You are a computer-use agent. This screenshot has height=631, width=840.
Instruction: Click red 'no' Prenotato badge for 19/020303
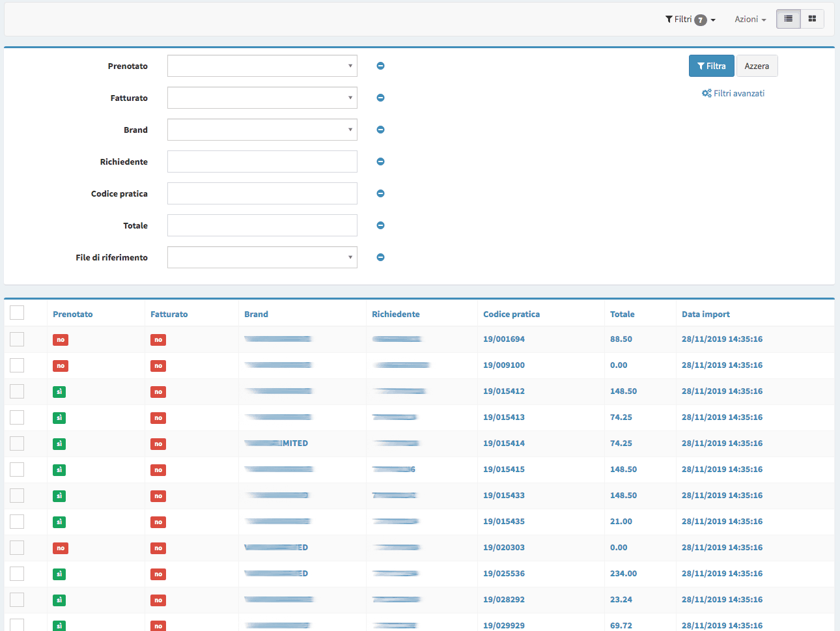(x=61, y=548)
